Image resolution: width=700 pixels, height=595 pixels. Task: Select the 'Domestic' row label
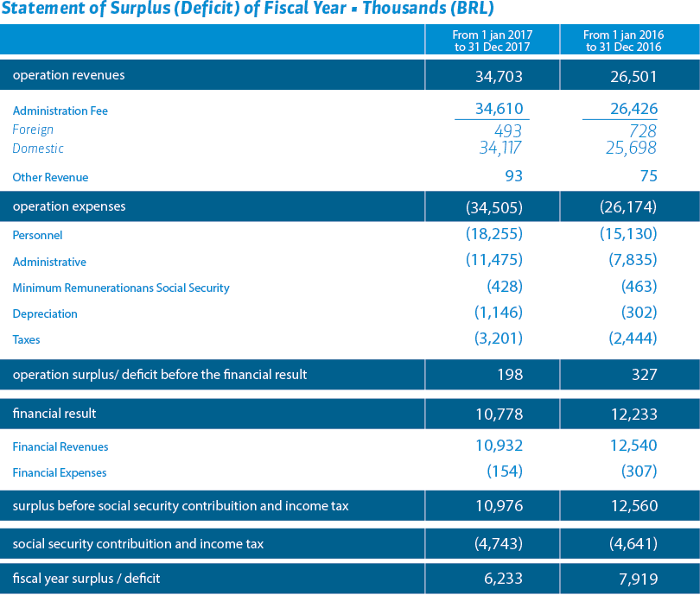[x=38, y=149]
